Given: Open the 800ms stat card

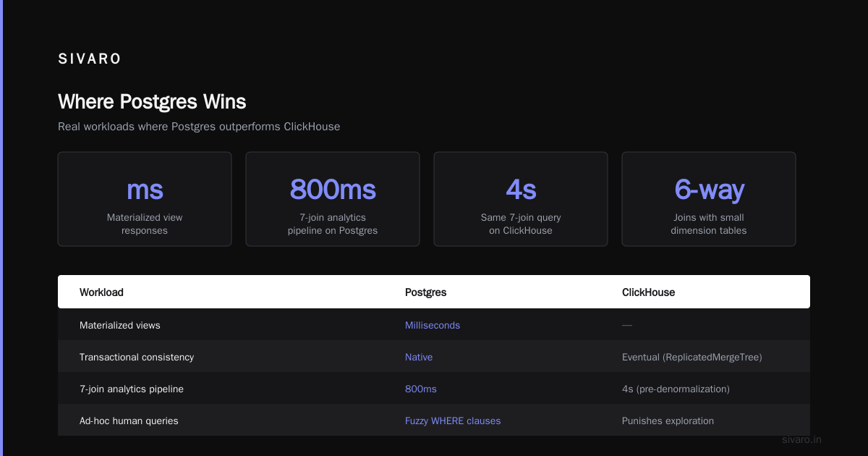Looking at the screenshot, I should 333,199.
